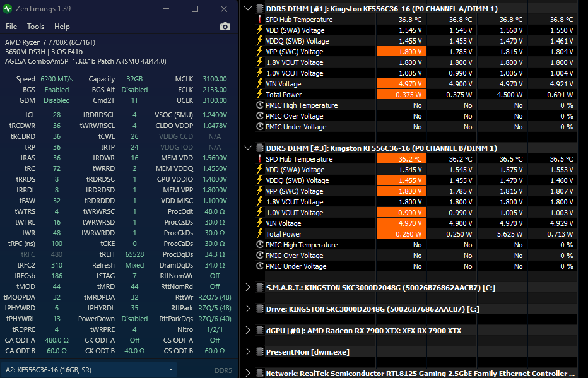Screen dimensions: 588x378
Task: Click the clock icon for DIMM #3 PMIC High Temperature
Action: click(x=259, y=244)
